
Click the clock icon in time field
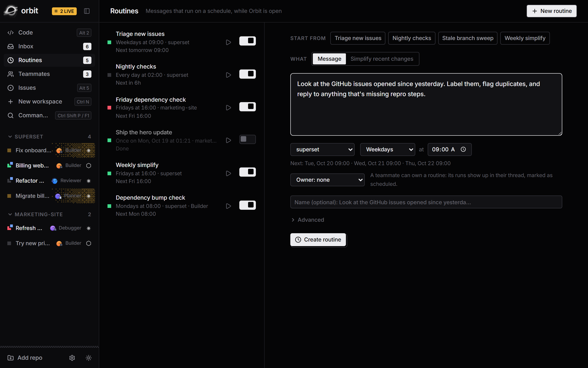pos(463,149)
